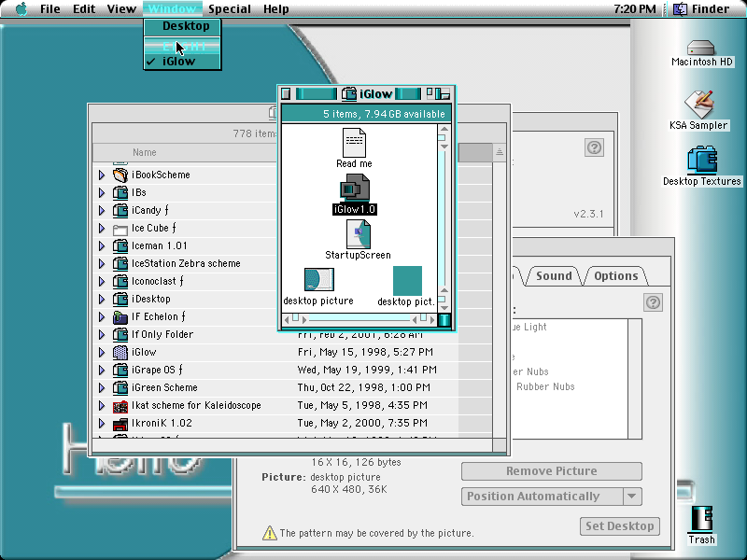Choose iGlow in the Window menu

pos(182,62)
